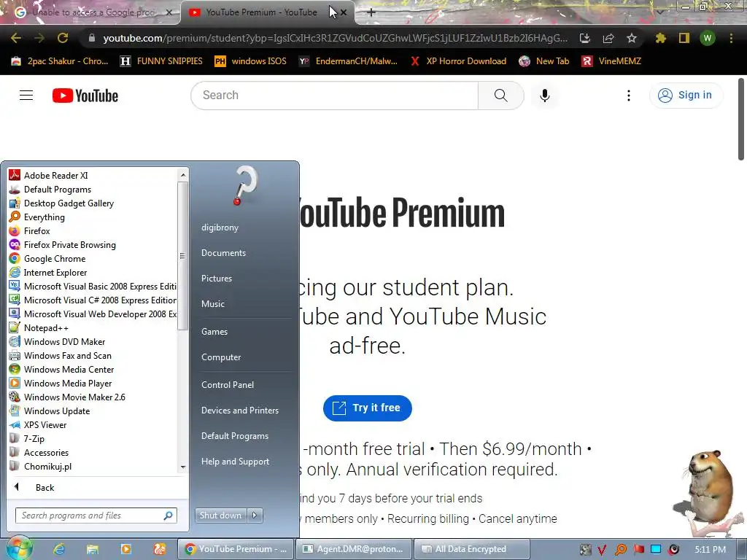This screenshot has height=560, width=747.
Task: Open YouTube settings three-dot menu
Action: 628,96
